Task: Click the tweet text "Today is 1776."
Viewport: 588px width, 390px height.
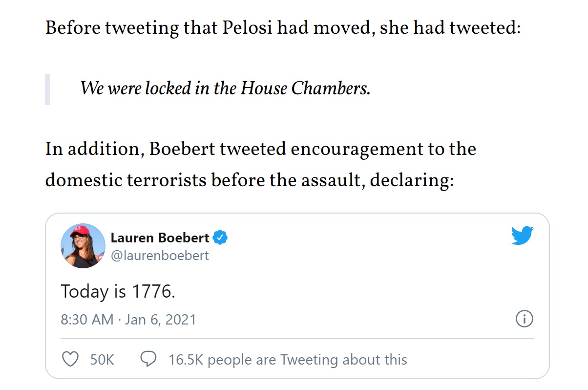Action: [118, 292]
